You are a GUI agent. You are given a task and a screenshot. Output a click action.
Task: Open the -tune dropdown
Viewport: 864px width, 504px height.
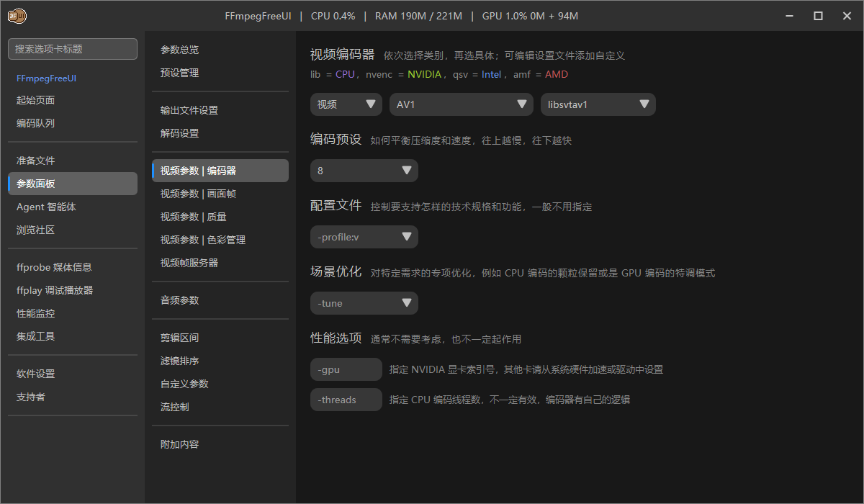pyautogui.click(x=364, y=303)
